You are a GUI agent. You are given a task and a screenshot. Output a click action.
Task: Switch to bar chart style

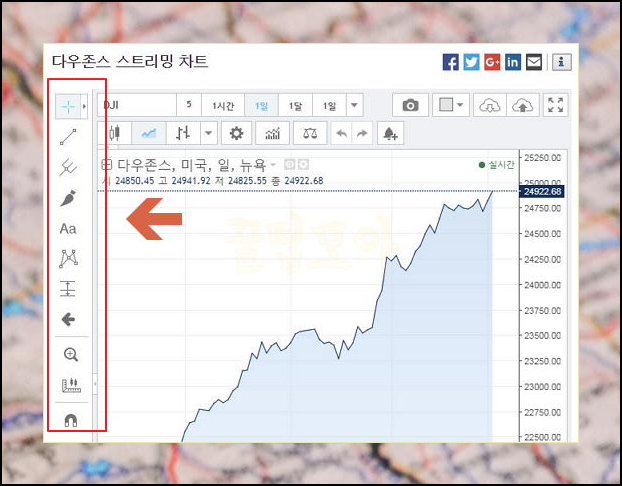(183, 133)
